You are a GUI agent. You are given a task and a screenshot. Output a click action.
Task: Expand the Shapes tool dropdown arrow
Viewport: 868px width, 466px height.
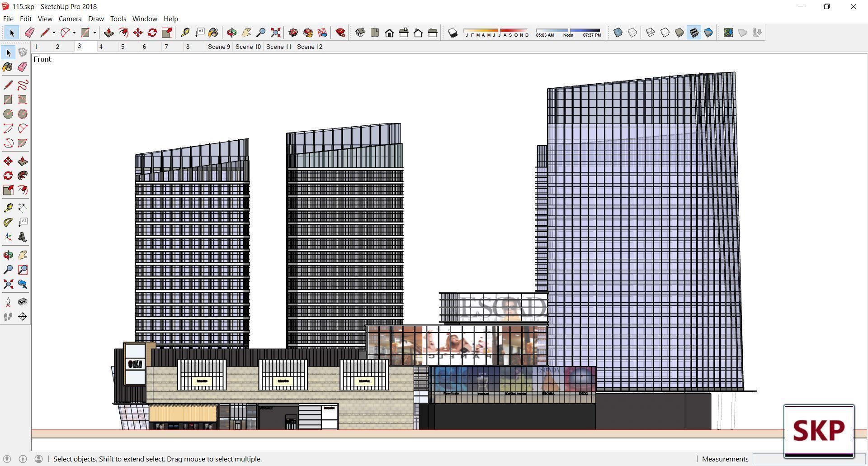tap(94, 33)
